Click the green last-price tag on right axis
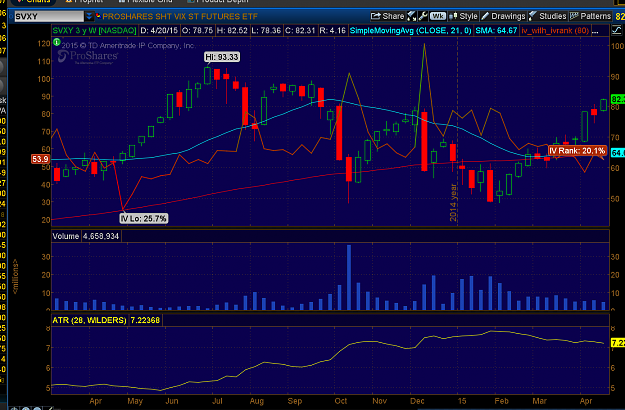This screenshot has width=625, height=410. click(618, 99)
